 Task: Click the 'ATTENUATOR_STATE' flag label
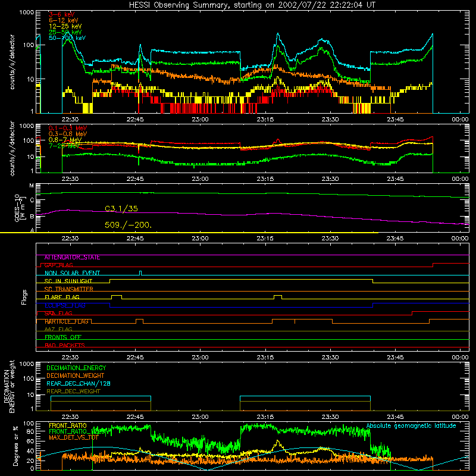tap(72, 258)
